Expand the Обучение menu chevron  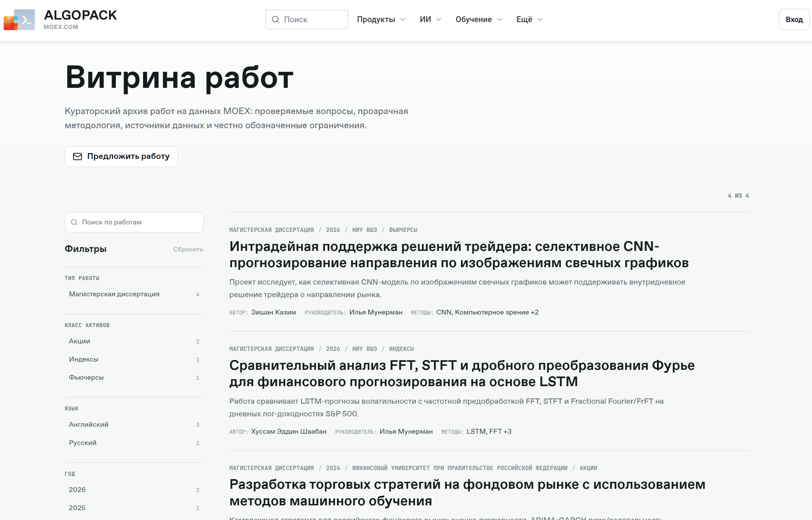pyautogui.click(x=499, y=20)
